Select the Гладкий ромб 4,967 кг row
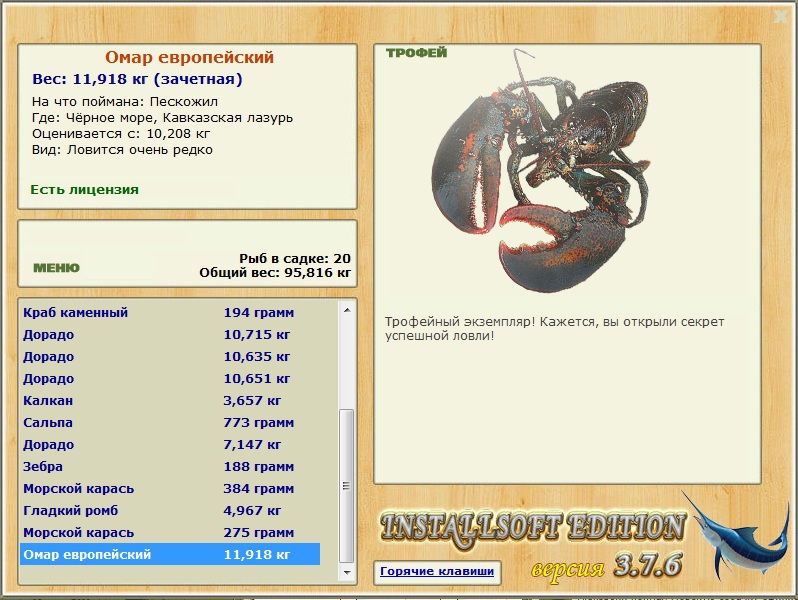 pos(170,510)
